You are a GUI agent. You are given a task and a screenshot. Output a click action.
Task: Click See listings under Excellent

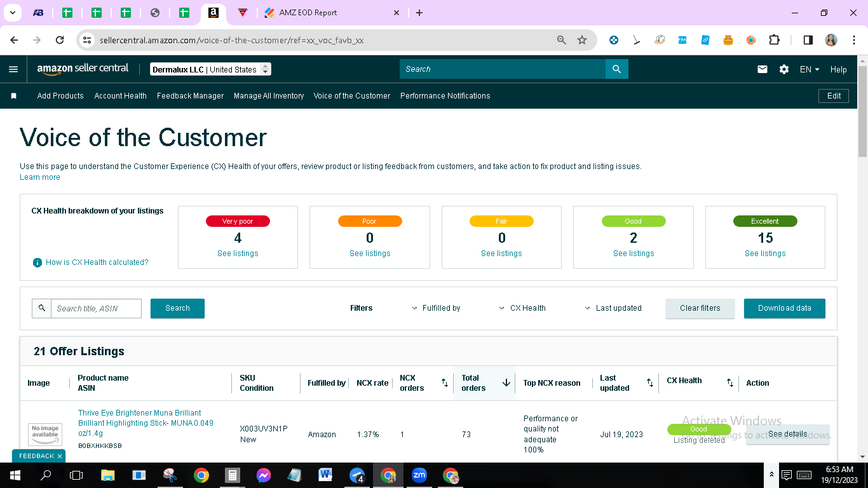(765, 254)
